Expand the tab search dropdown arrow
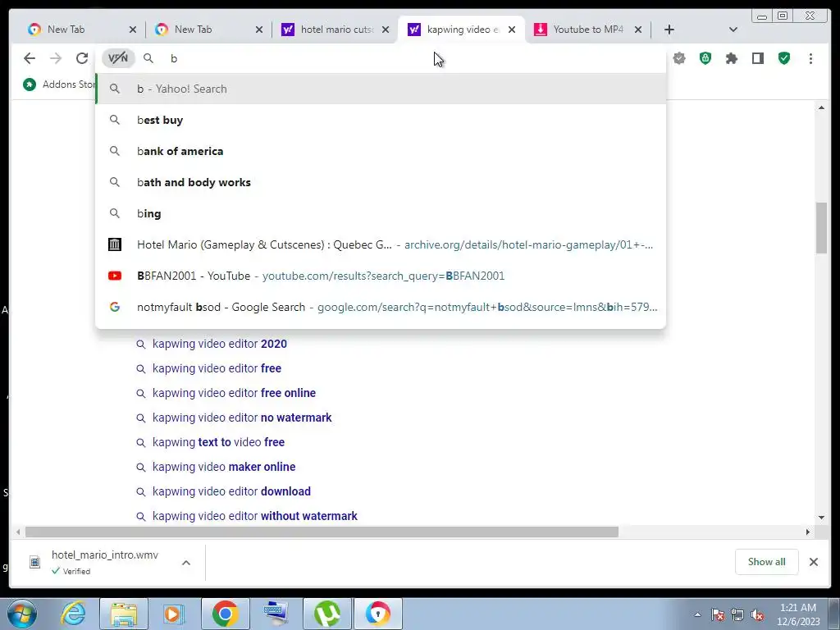The image size is (840, 630). (733, 30)
